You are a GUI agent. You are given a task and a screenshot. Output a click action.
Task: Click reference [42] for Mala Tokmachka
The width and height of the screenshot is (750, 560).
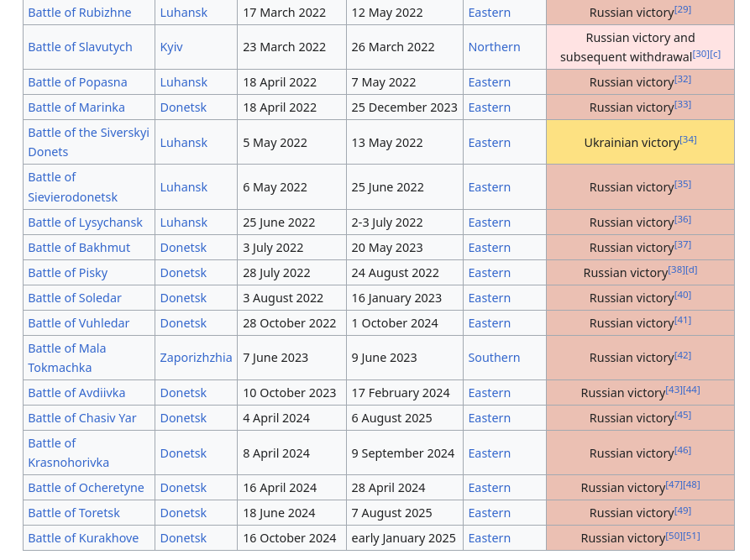[683, 355]
